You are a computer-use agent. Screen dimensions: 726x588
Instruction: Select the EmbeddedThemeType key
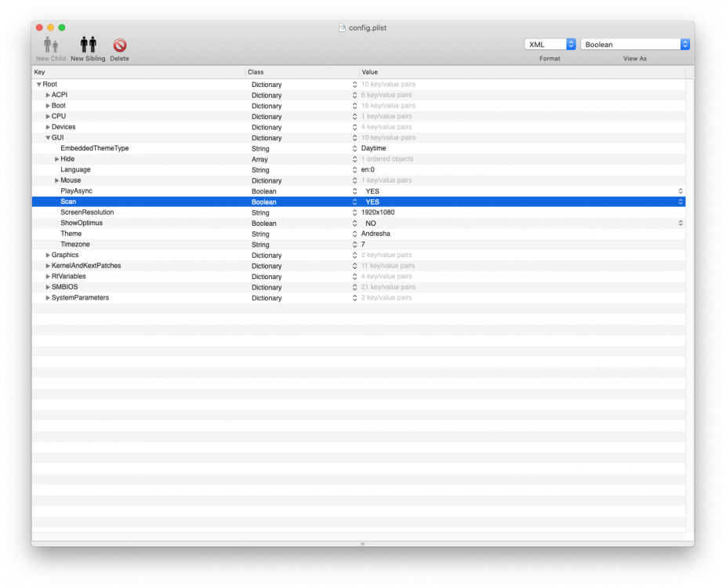94,148
